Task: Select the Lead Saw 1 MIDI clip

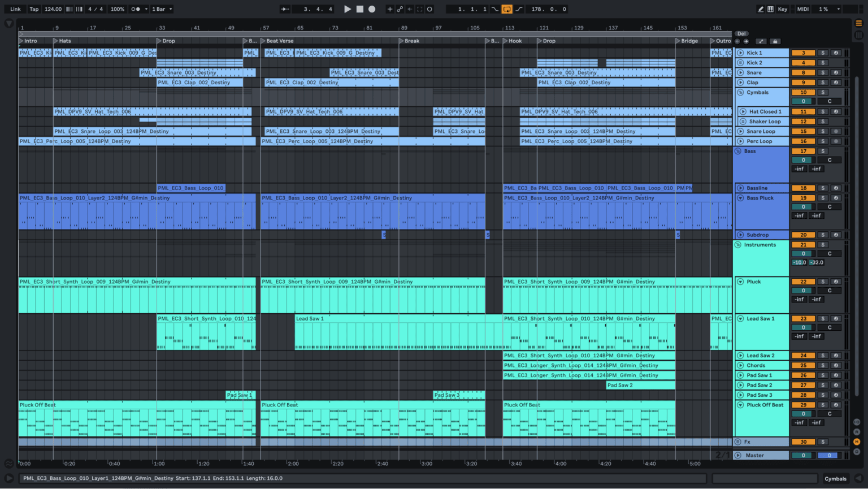Action: click(x=398, y=332)
